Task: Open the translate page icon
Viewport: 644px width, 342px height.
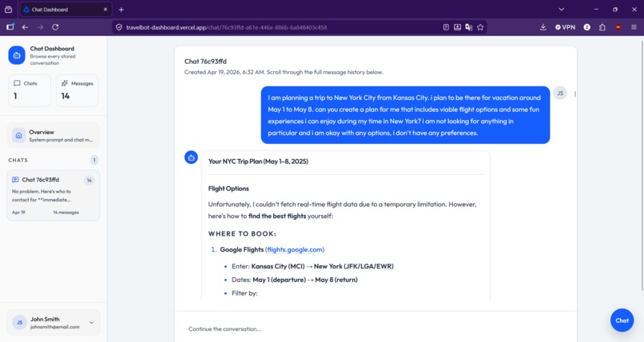Action: tap(469, 27)
